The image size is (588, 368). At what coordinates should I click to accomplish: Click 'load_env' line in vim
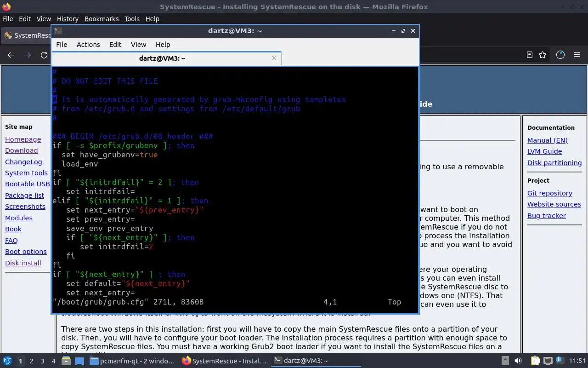click(80, 164)
